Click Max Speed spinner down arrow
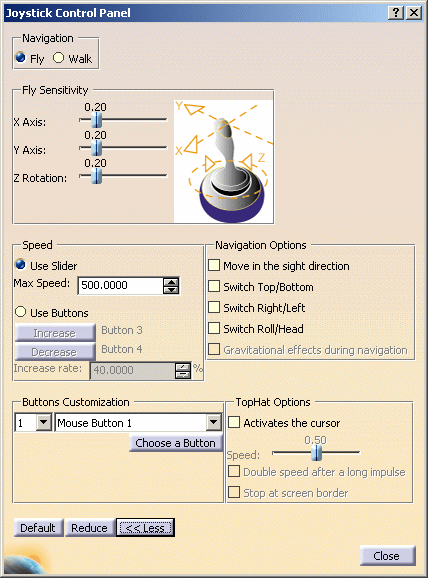This screenshot has height=578, width=428. coord(171,290)
